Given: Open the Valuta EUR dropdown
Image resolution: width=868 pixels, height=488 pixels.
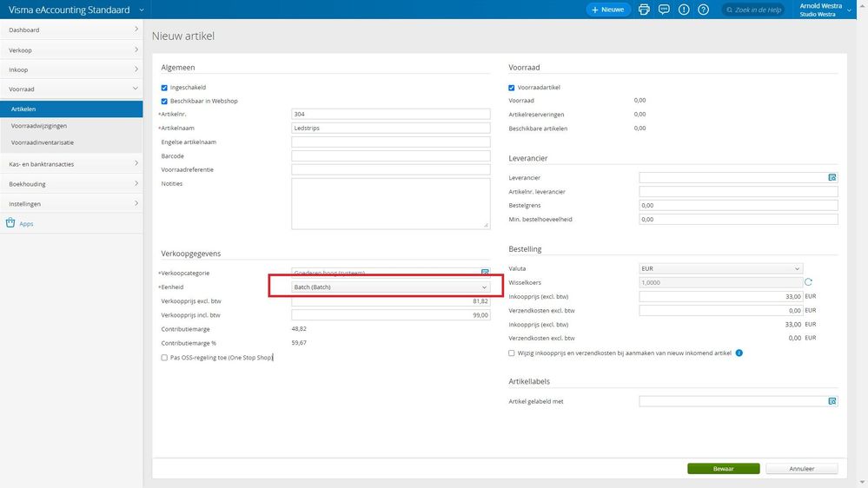Looking at the screenshot, I should coord(720,269).
